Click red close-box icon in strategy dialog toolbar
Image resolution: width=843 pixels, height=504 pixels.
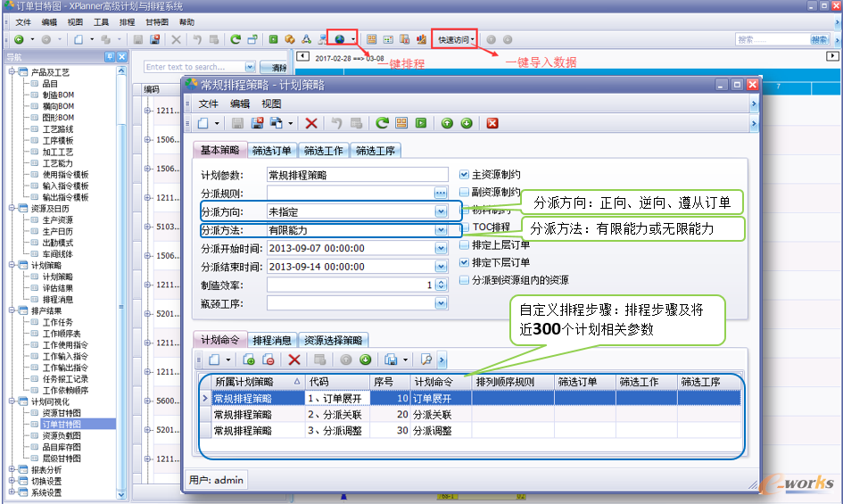[492, 123]
